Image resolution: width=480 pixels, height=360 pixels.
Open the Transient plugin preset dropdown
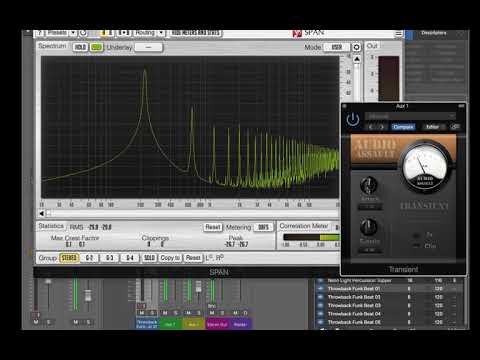click(x=410, y=116)
